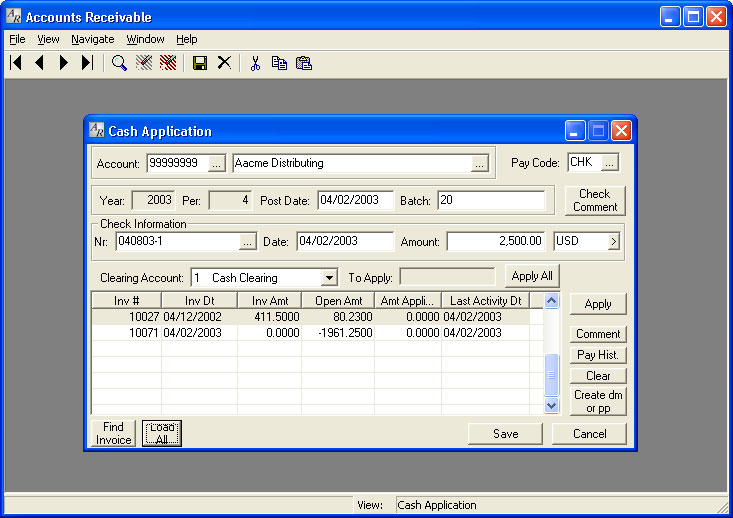Click Create dm or pp button
733x518 pixels.
(x=598, y=402)
